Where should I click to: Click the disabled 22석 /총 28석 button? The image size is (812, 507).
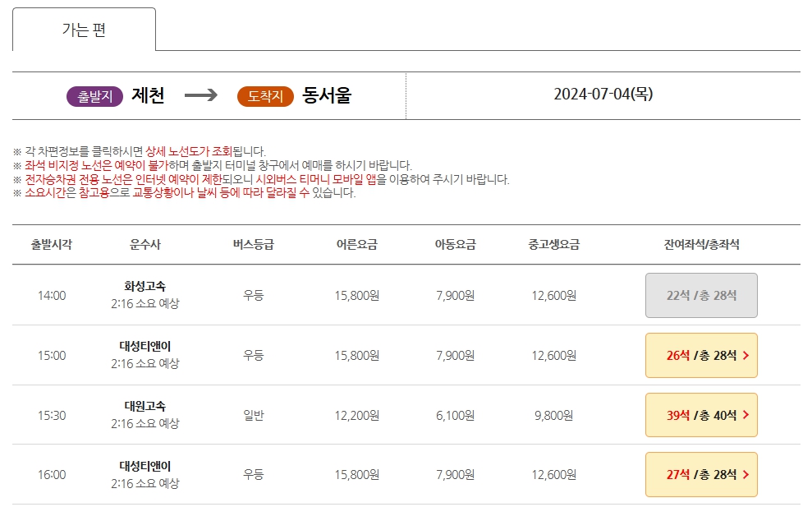[x=701, y=296]
